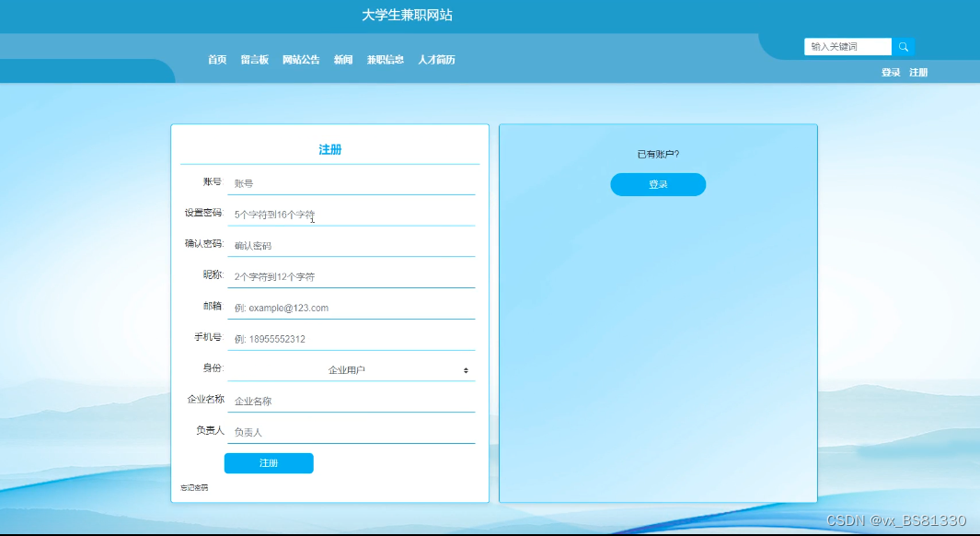Click the 大学生兼职网站 site title
Image resolution: width=980 pixels, height=536 pixels.
pyautogui.click(x=407, y=16)
